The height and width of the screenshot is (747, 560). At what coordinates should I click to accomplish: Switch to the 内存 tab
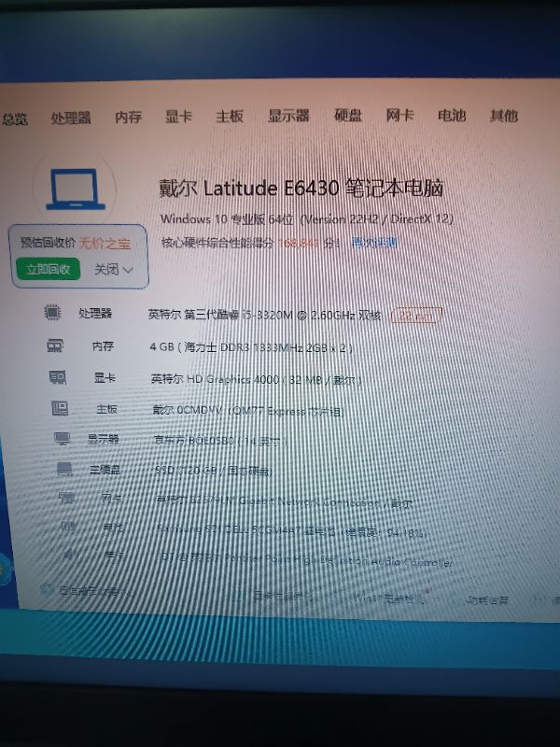(129, 117)
